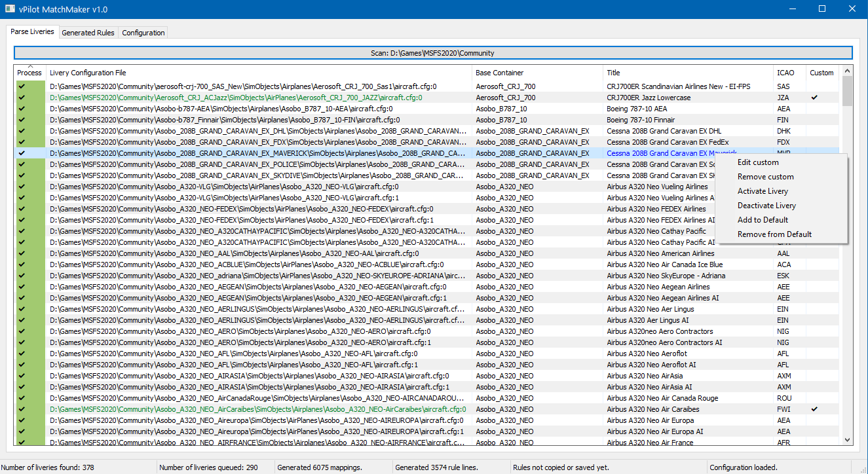The image size is (868, 474).
Task: Click the scrollbar up arrow
Action: (847, 71)
